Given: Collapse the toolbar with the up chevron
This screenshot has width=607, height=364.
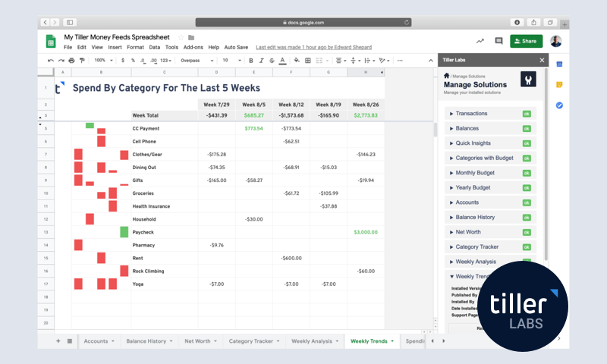Looking at the screenshot, I should 430,61.
